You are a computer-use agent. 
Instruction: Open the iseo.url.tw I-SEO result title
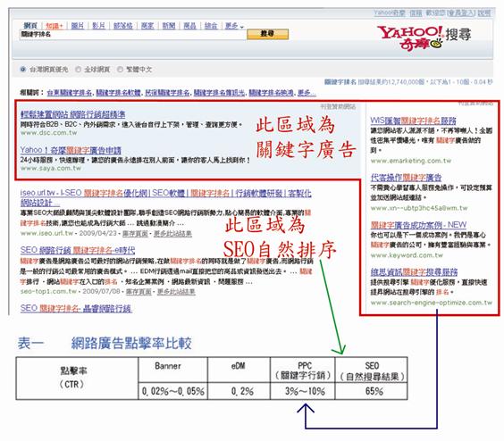coord(165,197)
